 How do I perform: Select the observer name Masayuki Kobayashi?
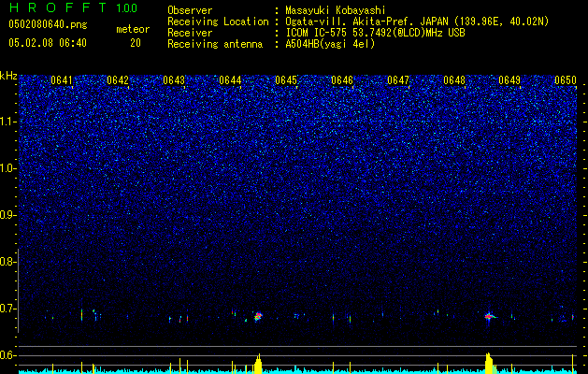coord(336,10)
